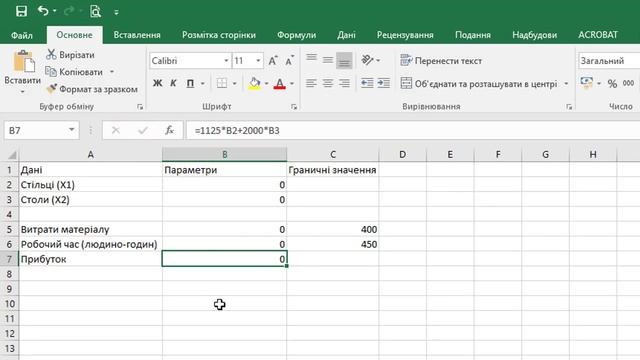Screen dimensions: 640x360
Task: Open the ACROBAT tab
Action: (598, 35)
